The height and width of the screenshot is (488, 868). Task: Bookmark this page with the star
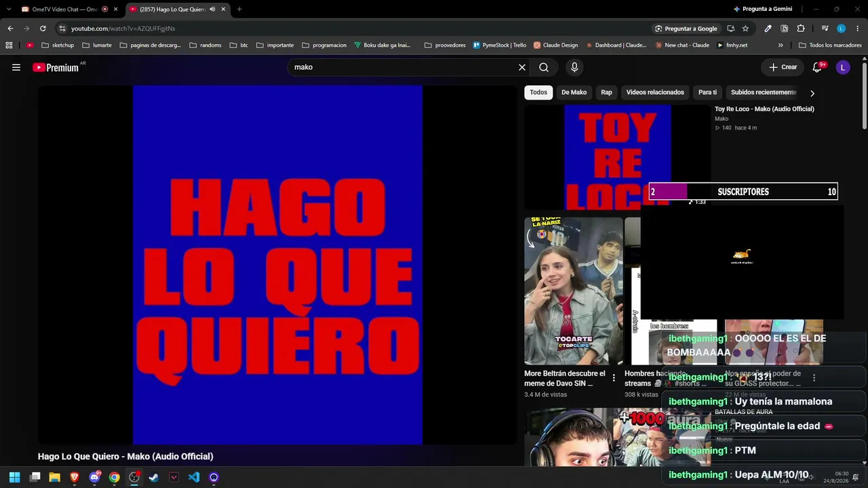click(x=745, y=28)
